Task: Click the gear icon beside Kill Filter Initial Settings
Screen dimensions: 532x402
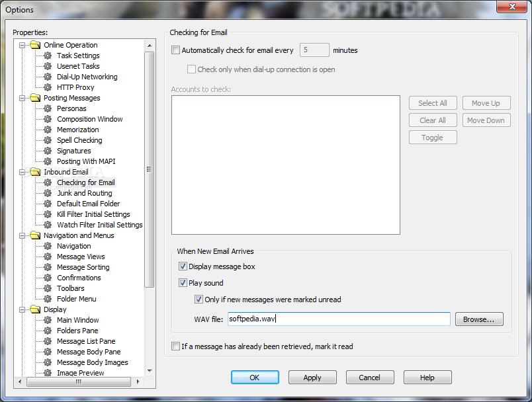Action: (x=48, y=214)
